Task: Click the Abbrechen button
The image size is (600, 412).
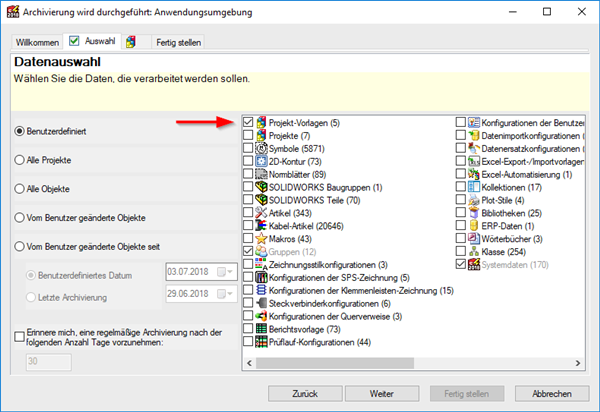Action: click(x=552, y=394)
